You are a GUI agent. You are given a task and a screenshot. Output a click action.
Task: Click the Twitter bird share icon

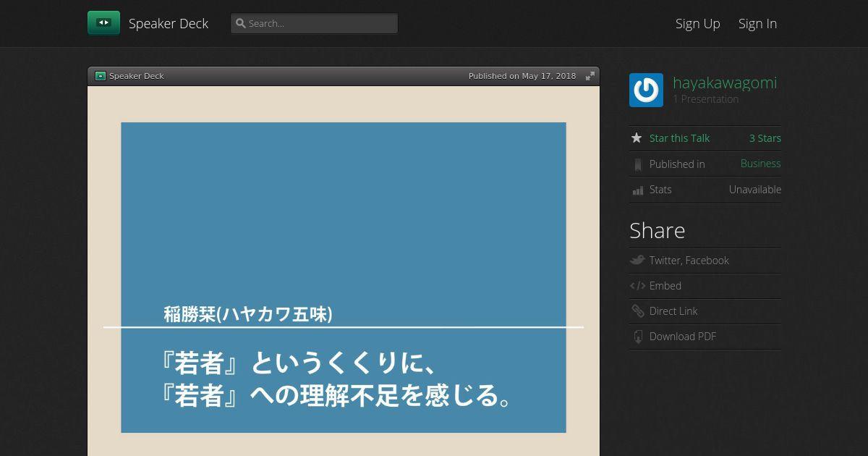[x=637, y=260]
